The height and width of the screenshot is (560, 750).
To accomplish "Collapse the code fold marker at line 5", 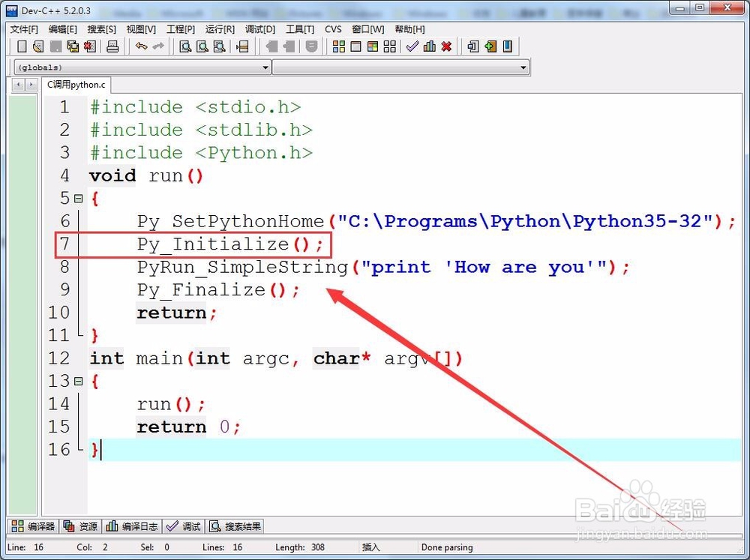I will click(80, 198).
